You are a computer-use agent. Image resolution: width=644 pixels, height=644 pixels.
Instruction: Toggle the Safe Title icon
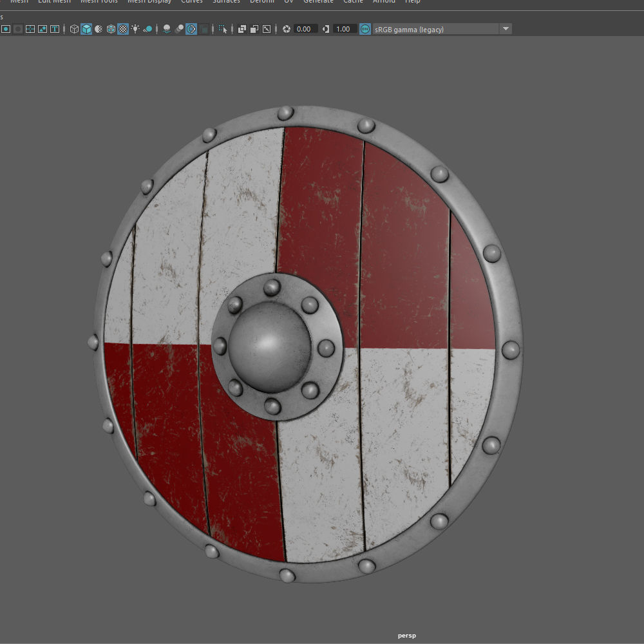(x=55, y=29)
